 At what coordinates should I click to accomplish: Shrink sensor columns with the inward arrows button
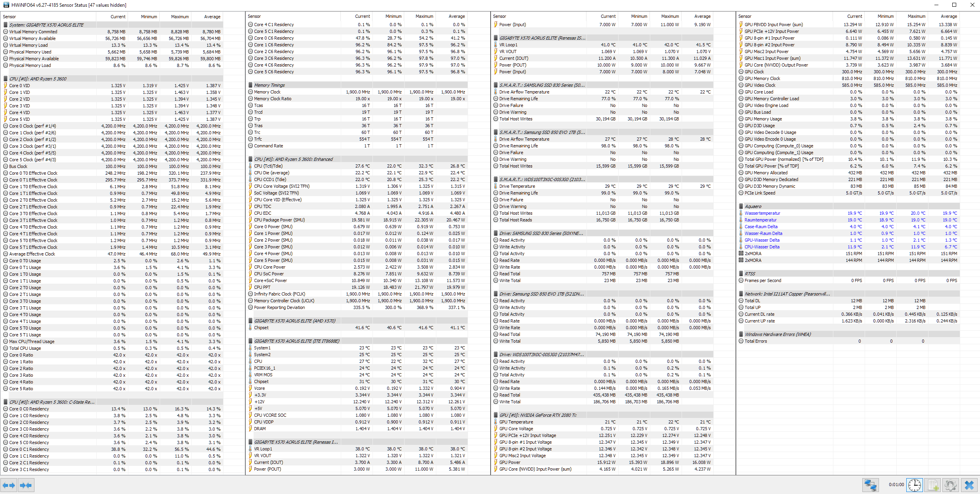26,485
